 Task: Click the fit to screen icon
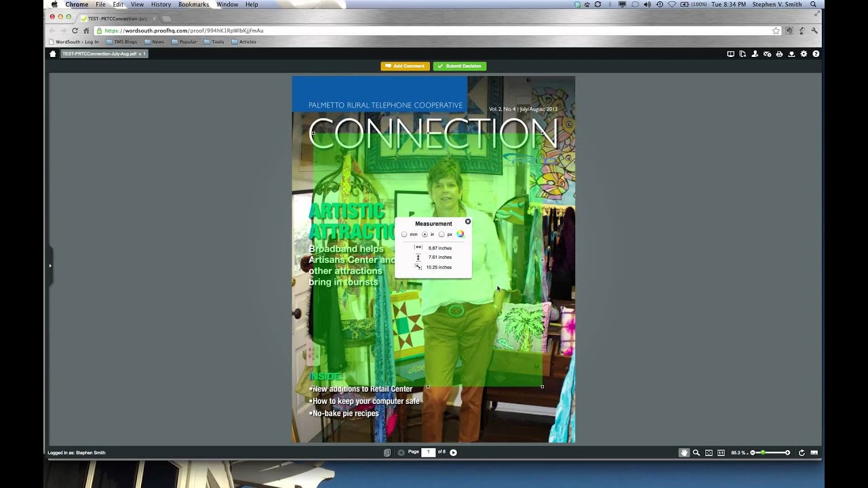pyautogui.click(x=709, y=453)
